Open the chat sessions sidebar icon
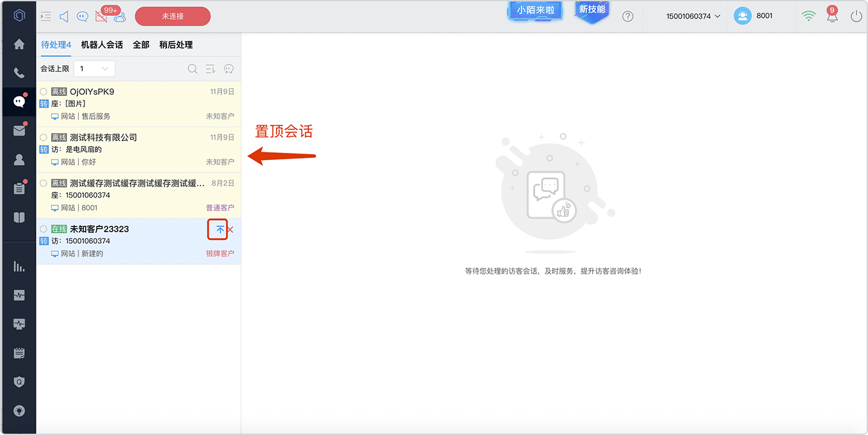The height and width of the screenshot is (435, 868). coord(19,102)
